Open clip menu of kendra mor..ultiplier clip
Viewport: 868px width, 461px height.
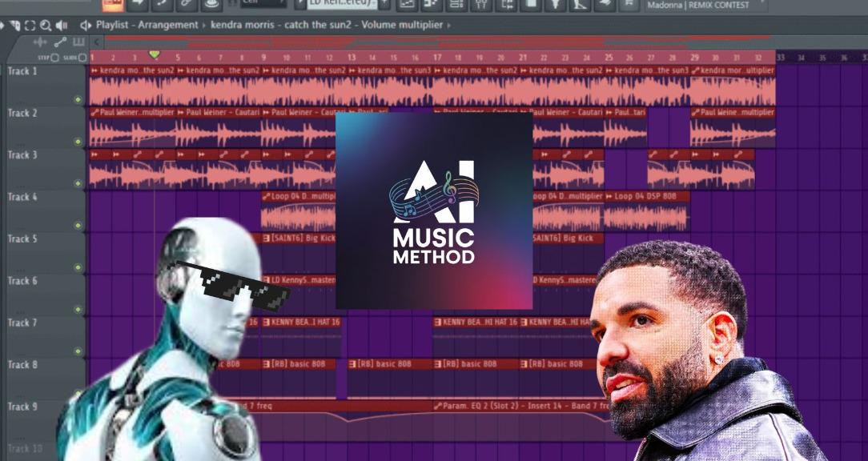(695, 71)
